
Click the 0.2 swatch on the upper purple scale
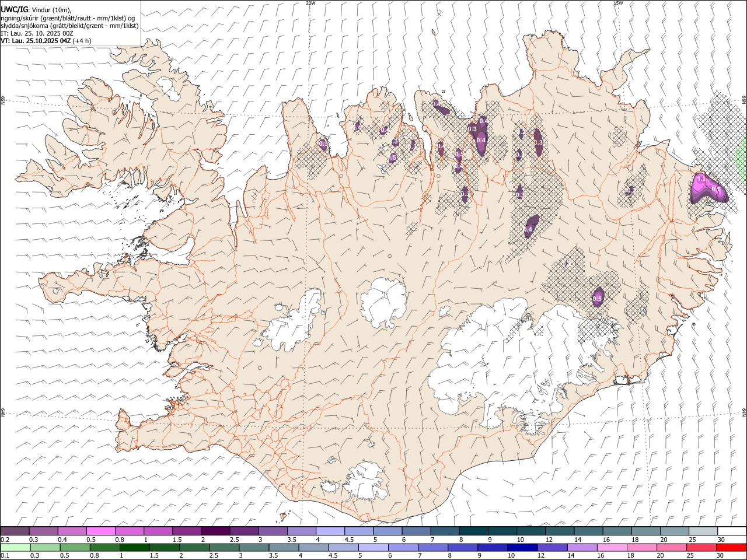point(15,531)
